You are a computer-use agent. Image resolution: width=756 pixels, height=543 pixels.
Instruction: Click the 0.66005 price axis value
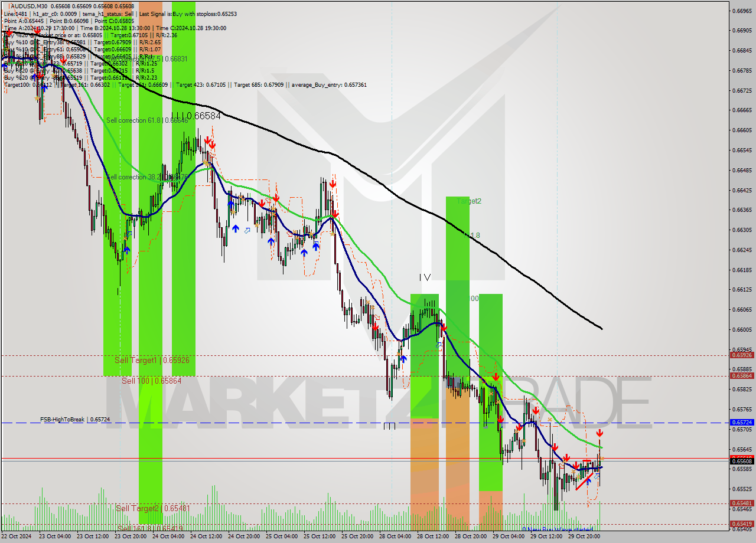click(742, 330)
